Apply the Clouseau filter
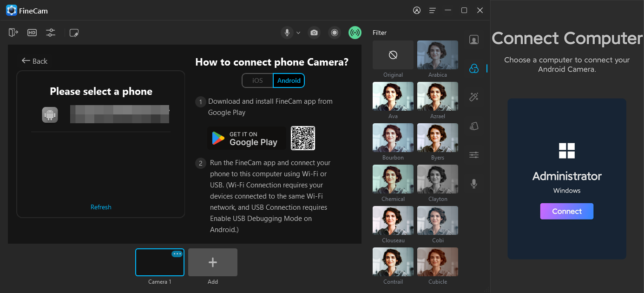 pos(393,220)
